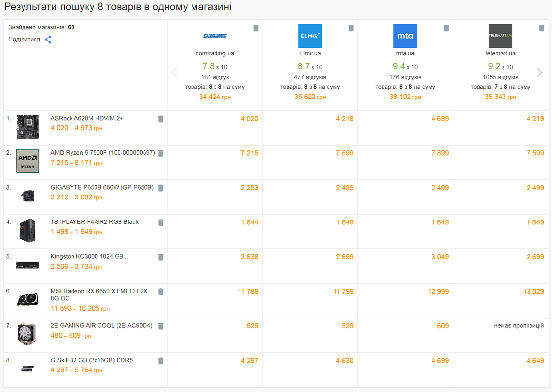The height and width of the screenshot is (392, 552).
Task: Click telemart price 4 649 for G.Skill
Action: pos(535,360)
